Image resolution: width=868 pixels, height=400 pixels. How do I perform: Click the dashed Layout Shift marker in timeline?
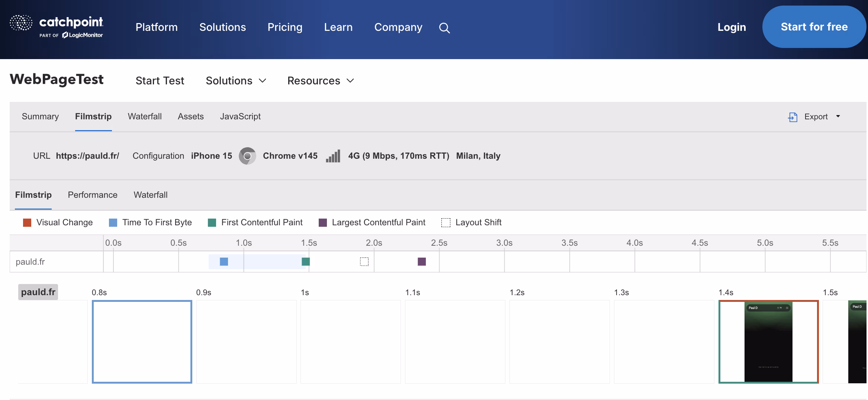[364, 262]
